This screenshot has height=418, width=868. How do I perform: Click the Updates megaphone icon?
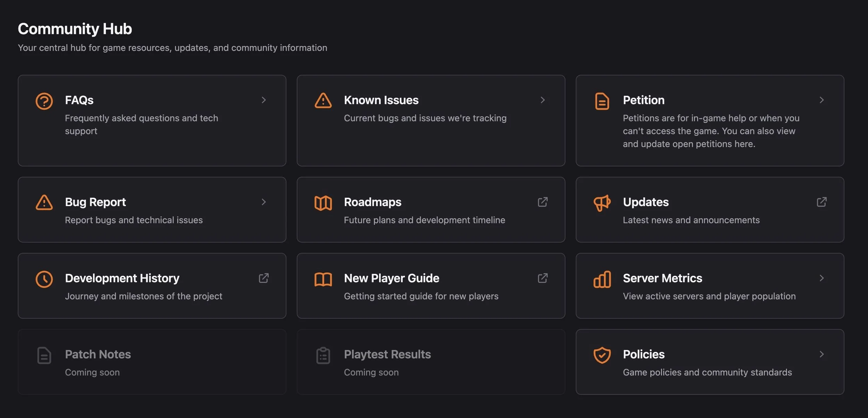(x=602, y=203)
